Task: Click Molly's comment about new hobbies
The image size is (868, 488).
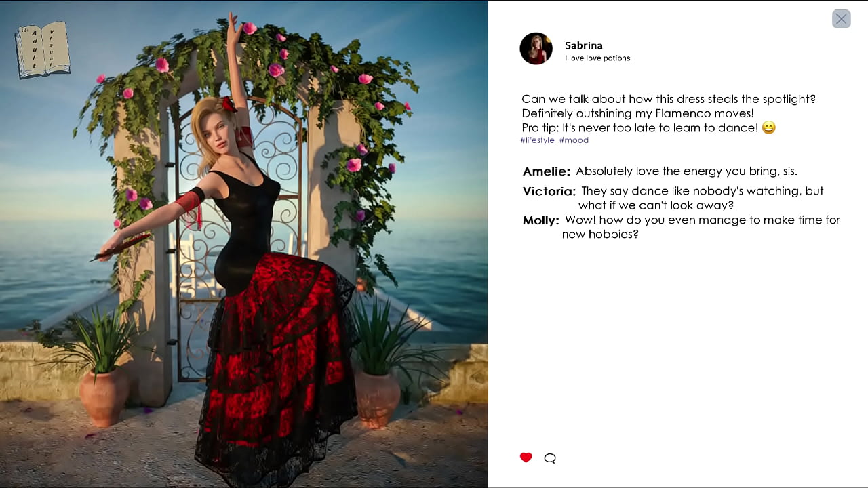Action: [701, 226]
